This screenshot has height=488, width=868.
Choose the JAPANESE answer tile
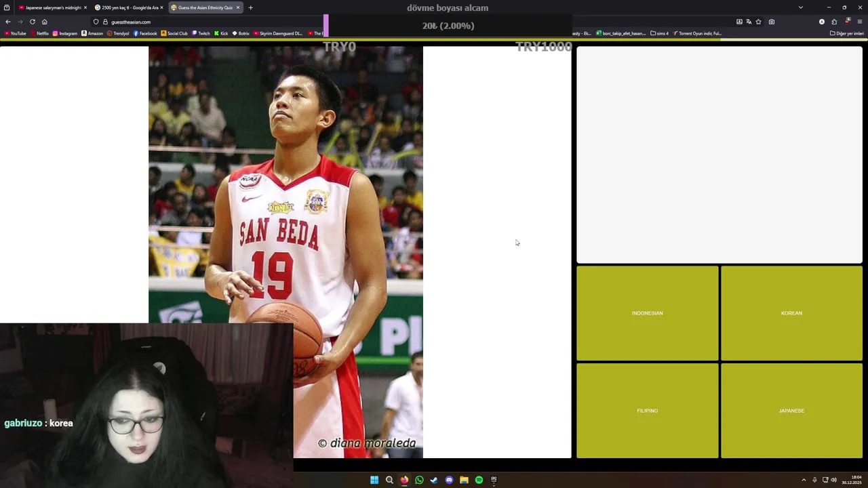(791, 411)
